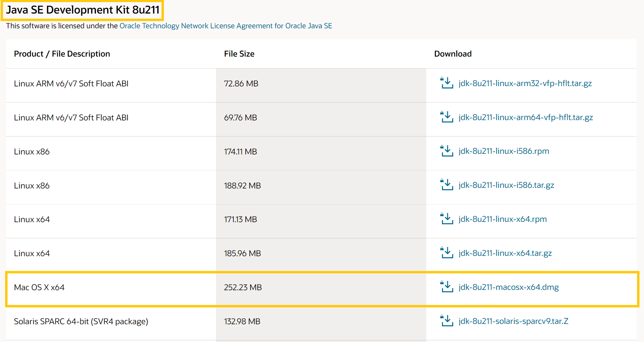This screenshot has height=342, width=644.
Task: Download jdk-8u211-linux-x64.tar.gz file link
Action: [x=505, y=253]
